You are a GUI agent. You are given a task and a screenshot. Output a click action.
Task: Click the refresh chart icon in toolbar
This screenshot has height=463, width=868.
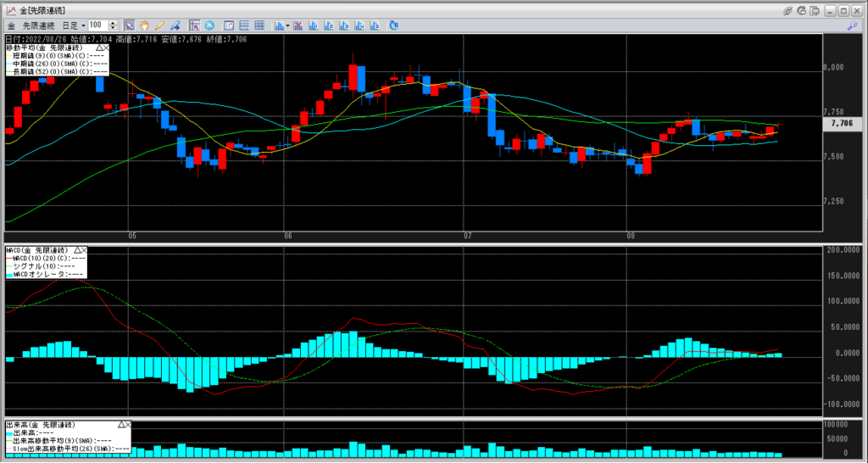pos(393,25)
